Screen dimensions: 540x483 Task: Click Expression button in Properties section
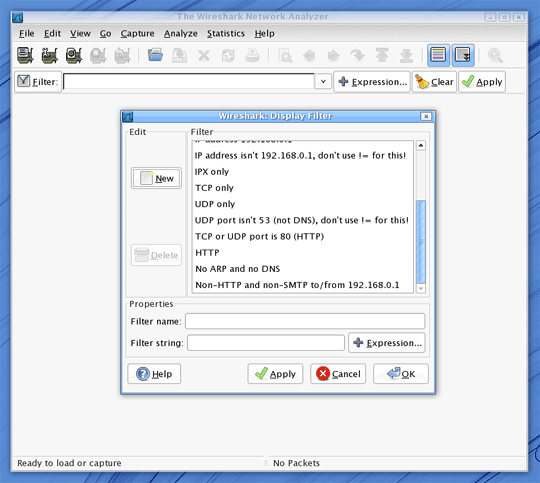point(387,343)
